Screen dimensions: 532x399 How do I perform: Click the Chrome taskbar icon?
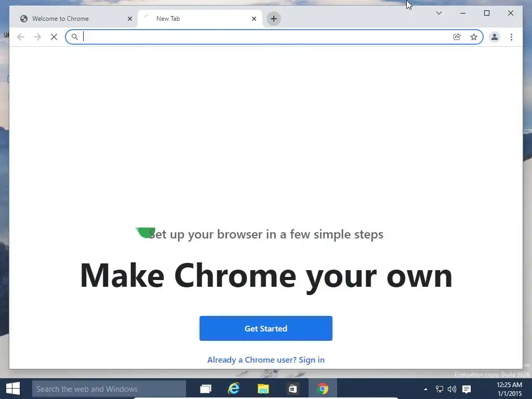coord(323,389)
